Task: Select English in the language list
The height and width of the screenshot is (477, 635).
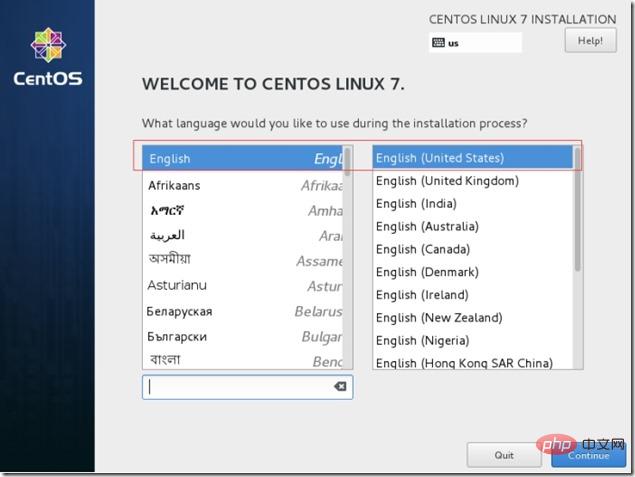Action: (x=243, y=158)
